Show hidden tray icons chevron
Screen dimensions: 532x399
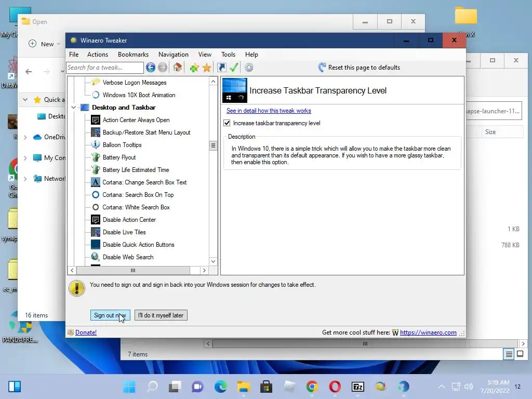(442, 387)
